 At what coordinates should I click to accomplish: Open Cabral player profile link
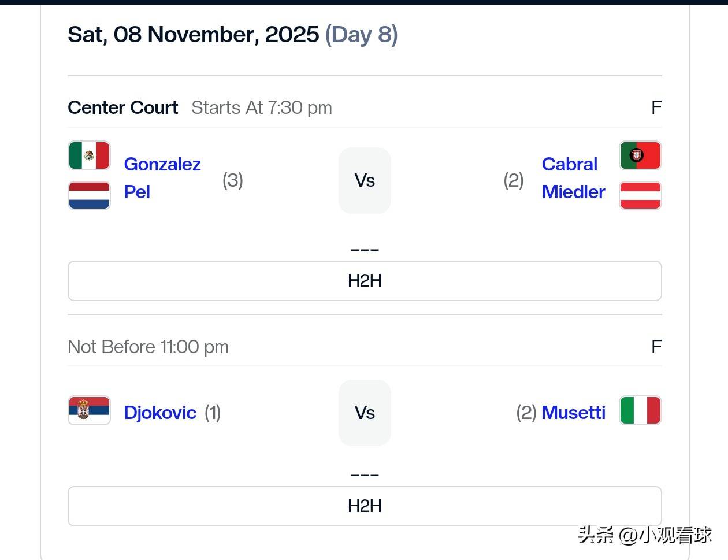coord(569,164)
